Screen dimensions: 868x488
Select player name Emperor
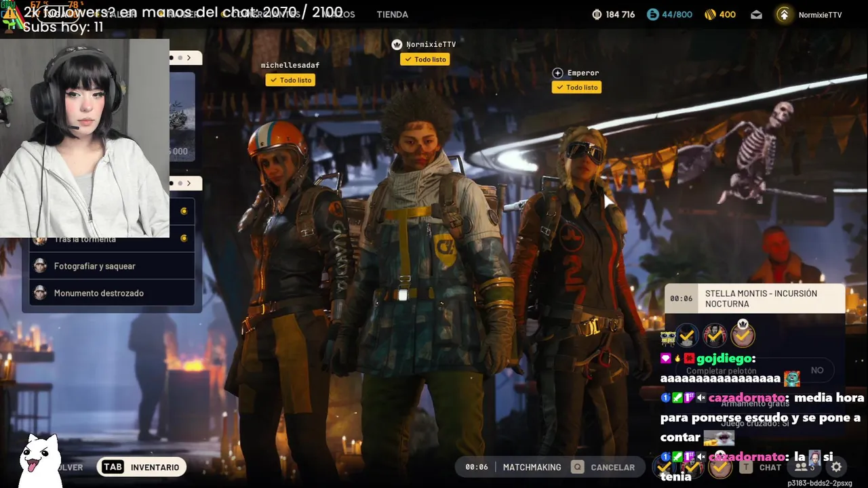[583, 73]
